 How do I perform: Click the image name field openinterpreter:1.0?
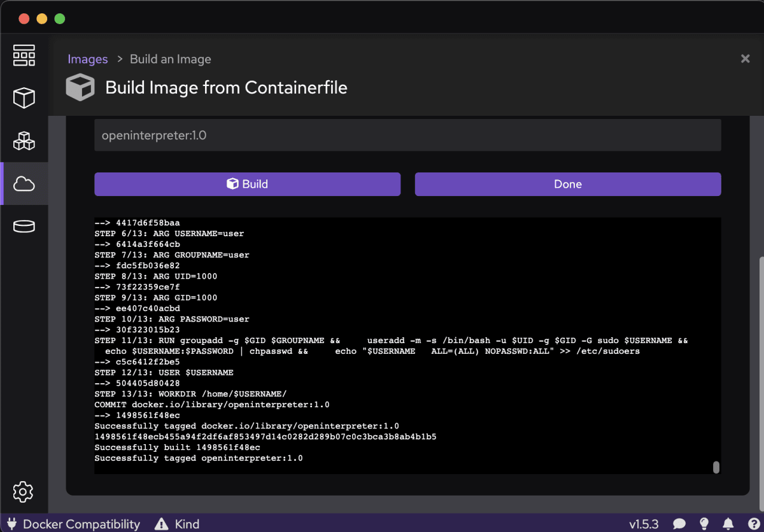(x=407, y=135)
